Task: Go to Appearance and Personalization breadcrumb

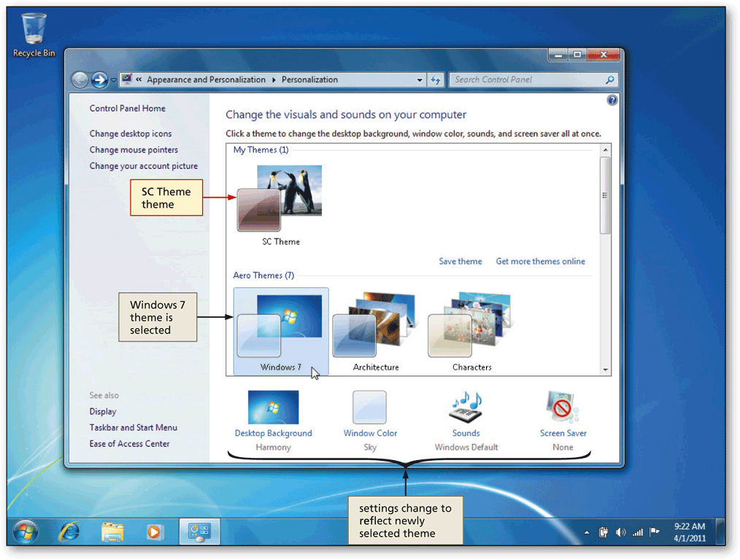Action: click(207, 79)
